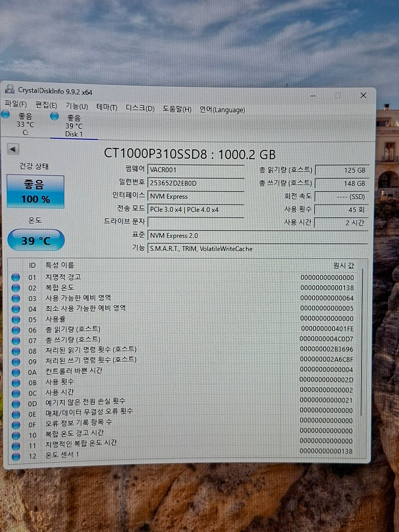Image resolution: width=399 pixels, height=532 pixels.
Task: Click raw value 0000000004C0D7
Action: [327, 339]
